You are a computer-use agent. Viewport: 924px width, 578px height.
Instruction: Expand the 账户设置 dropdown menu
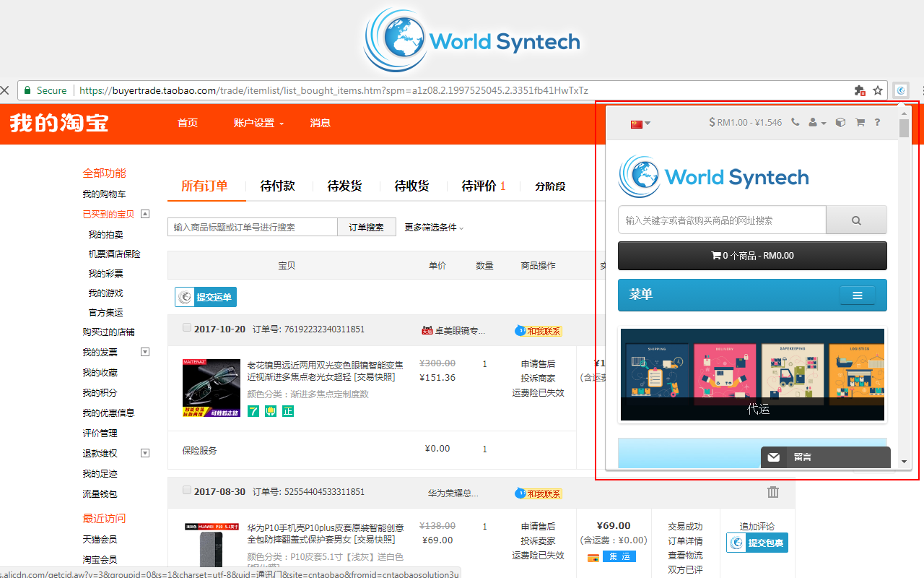258,123
